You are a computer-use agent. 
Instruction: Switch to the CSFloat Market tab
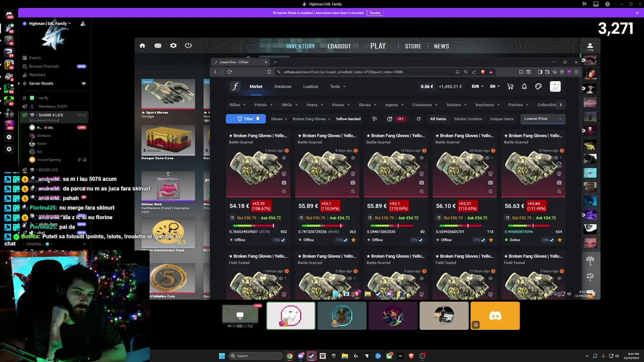point(256,86)
